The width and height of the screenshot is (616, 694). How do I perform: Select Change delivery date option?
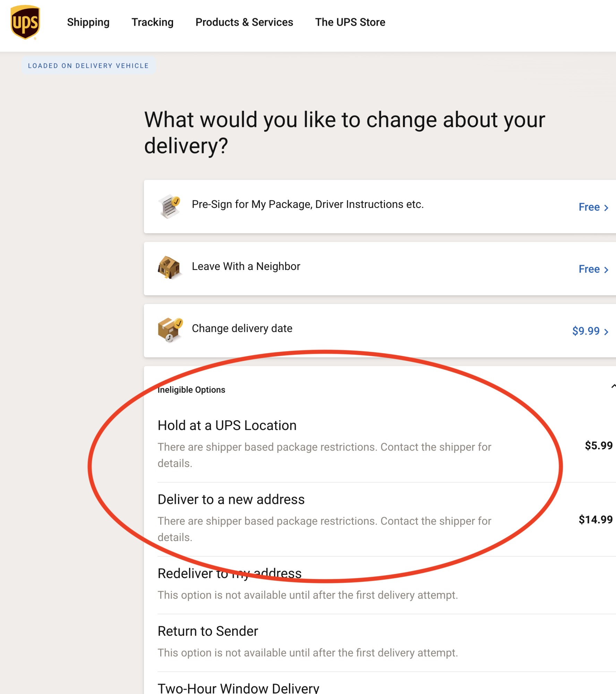point(242,328)
